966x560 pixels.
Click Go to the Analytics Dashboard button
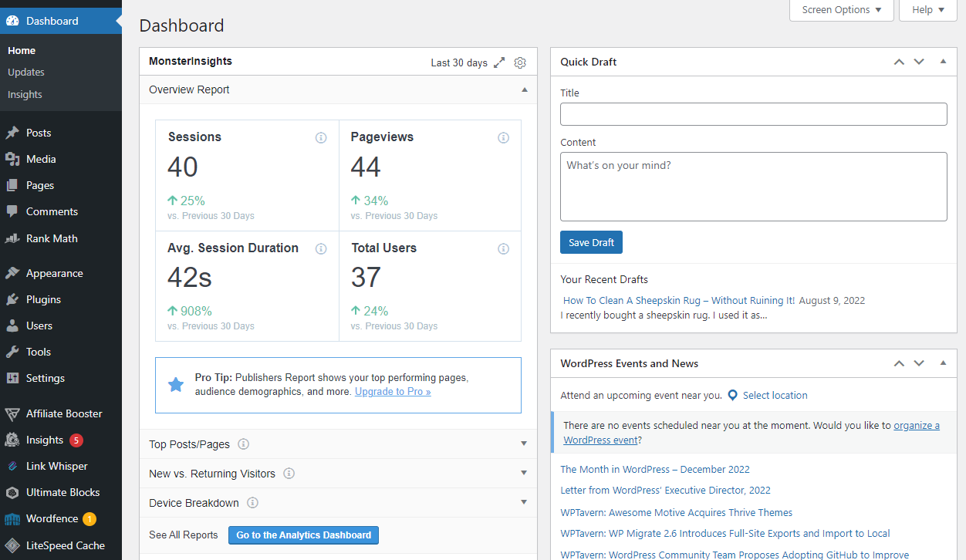[x=303, y=535]
